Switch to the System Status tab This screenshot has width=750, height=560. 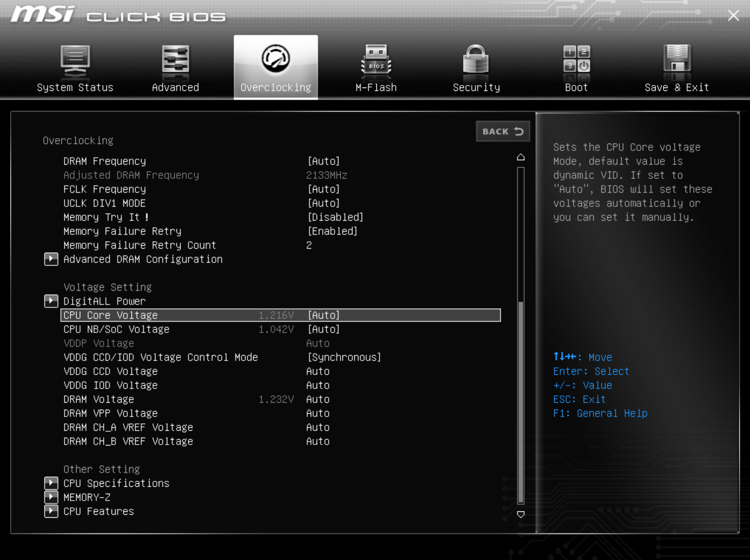click(x=75, y=66)
